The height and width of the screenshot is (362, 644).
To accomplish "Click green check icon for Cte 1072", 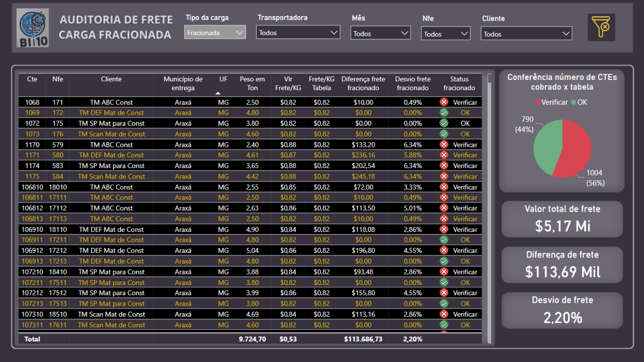I will 444,123.
